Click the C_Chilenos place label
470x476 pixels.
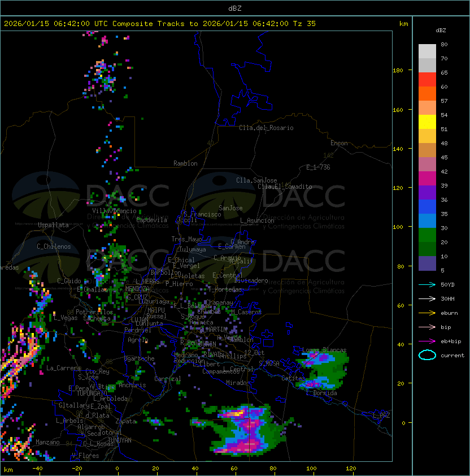point(54,246)
